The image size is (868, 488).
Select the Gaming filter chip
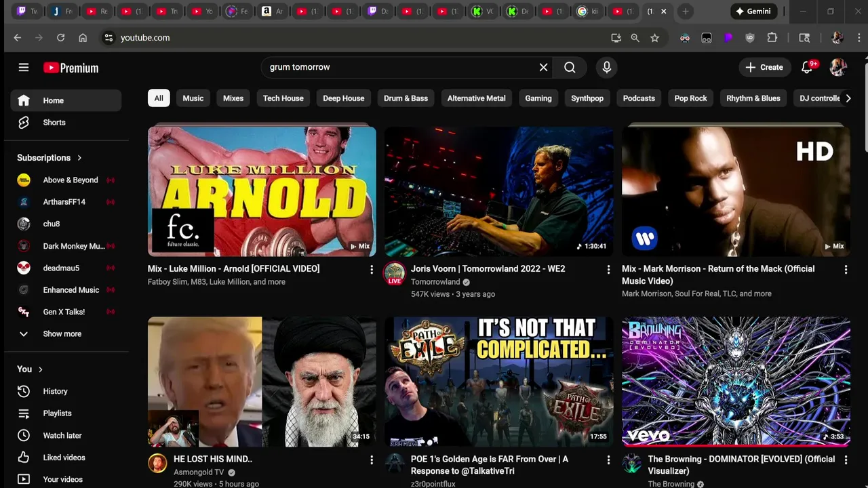[x=538, y=98]
